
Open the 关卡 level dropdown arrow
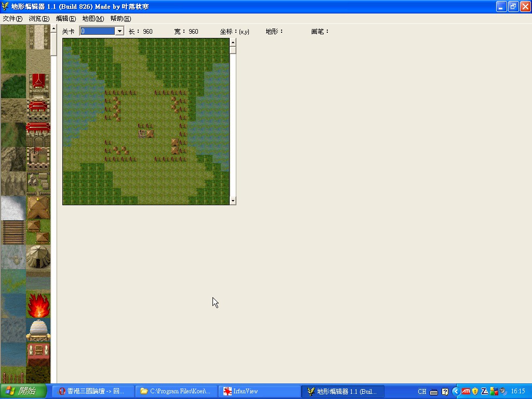point(119,31)
